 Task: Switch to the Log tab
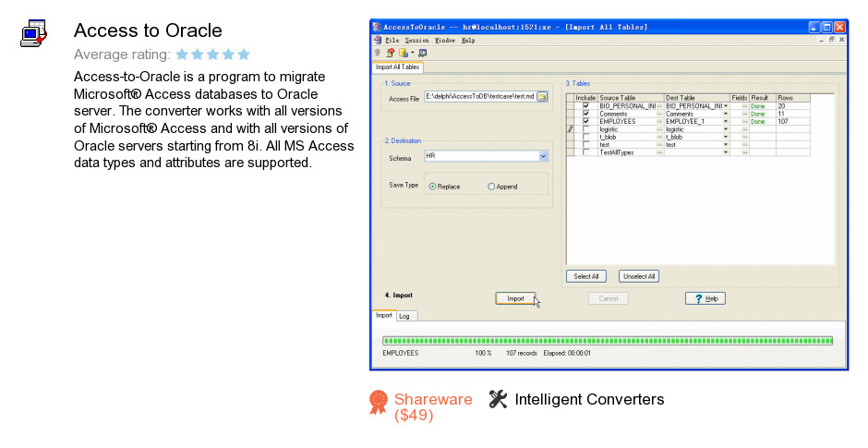pos(407,316)
